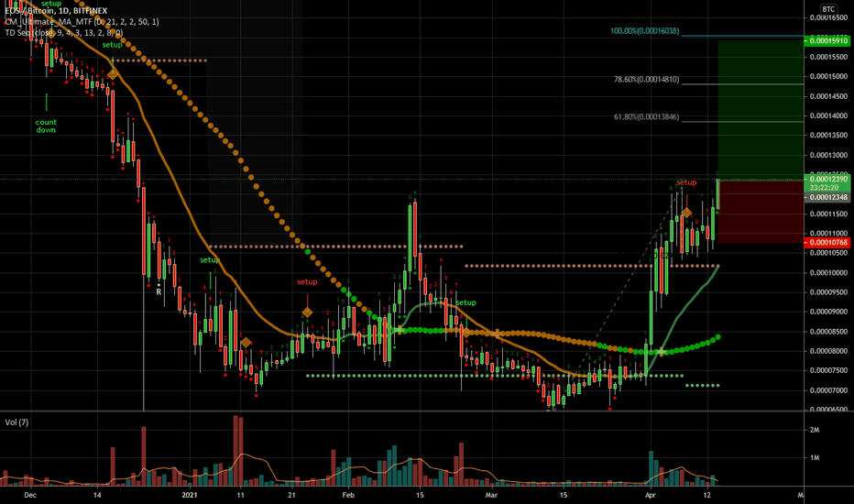This screenshot has height=504, width=854.
Task: Click the BTC currency button
Action: [x=828, y=9]
